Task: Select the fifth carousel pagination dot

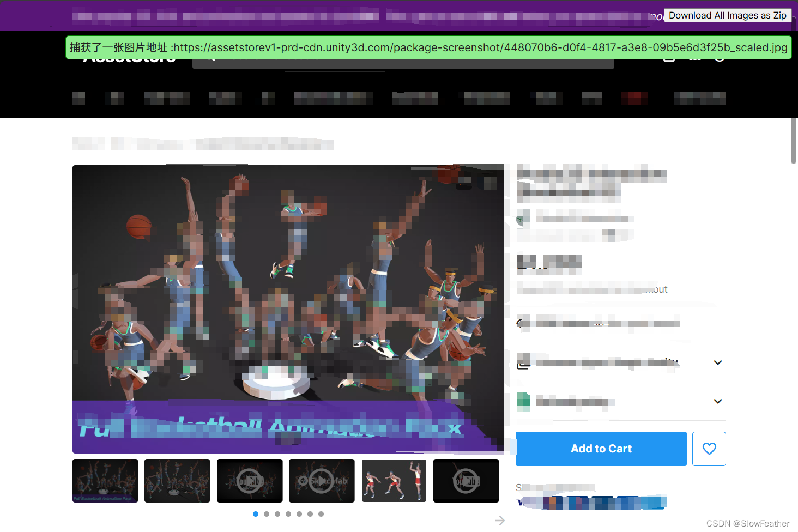Action: 299,514
